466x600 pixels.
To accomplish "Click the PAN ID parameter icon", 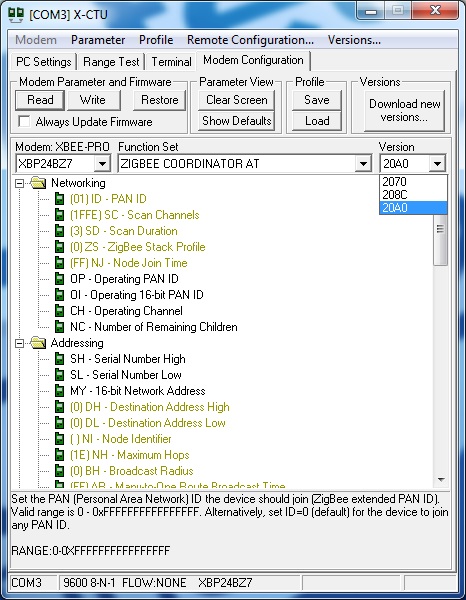I will [x=59, y=199].
